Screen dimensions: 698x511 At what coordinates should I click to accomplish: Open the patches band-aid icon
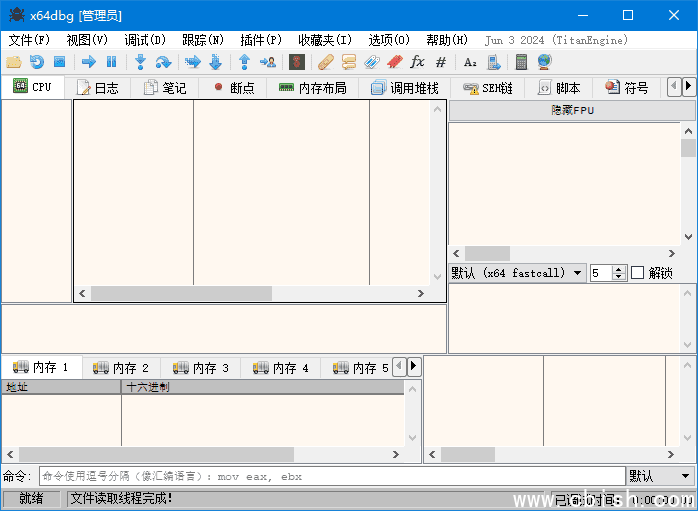click(325, 62)
